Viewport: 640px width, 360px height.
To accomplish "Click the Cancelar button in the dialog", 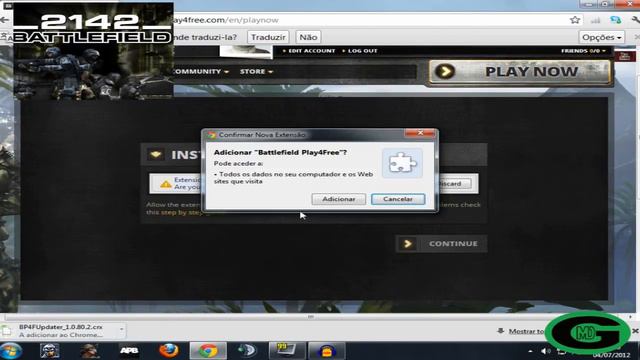I will (x=398, y=199).
